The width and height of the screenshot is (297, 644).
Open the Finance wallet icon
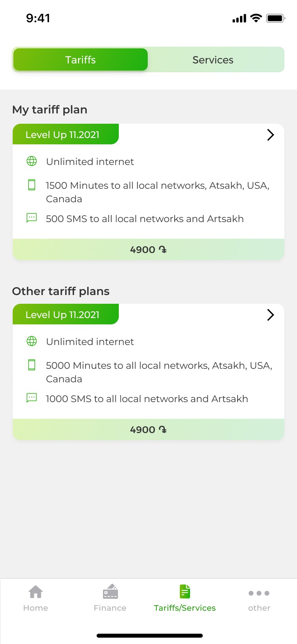point(110,591)
